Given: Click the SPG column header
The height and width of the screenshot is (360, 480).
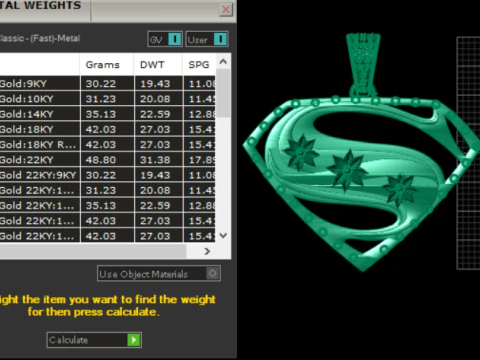Looking at the screenshot, I should (199, 65).
